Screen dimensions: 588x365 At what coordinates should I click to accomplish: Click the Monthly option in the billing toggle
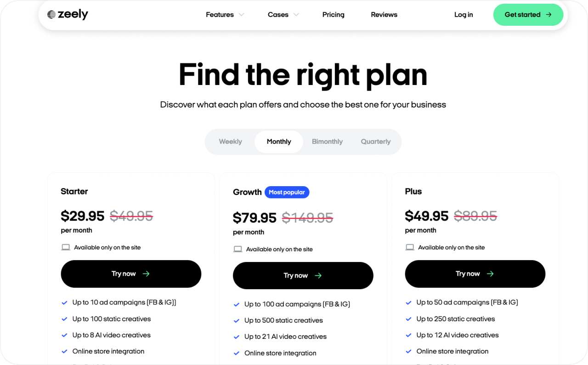[279, 142]
